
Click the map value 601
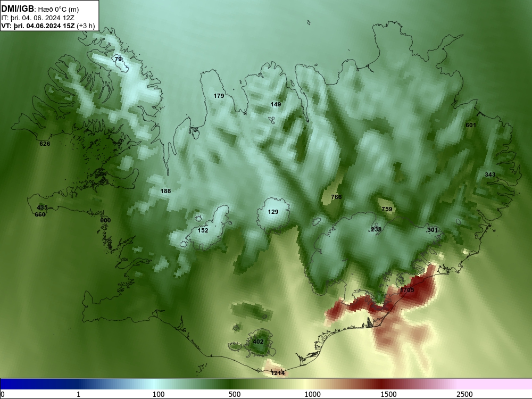(x=471, y=125)
